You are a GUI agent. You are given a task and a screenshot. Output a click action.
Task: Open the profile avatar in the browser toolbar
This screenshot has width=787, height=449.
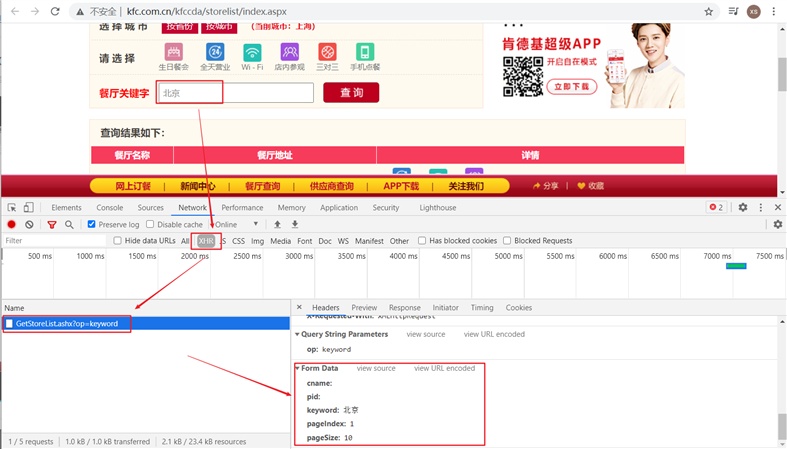click(x=753, y=12)
